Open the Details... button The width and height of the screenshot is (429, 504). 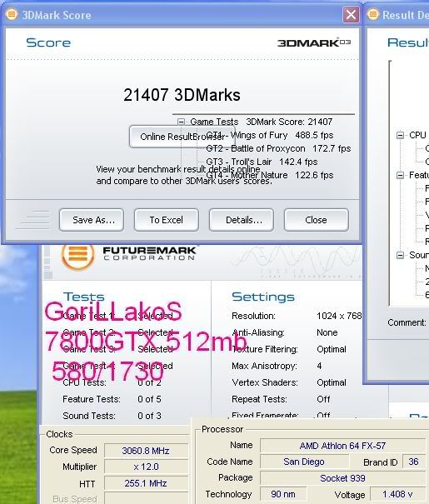pos(242,220)
